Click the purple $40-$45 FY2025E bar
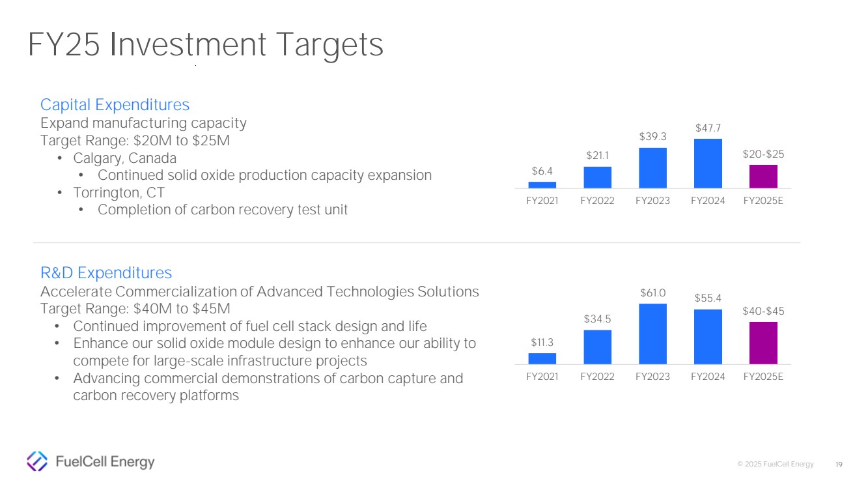Viewport: 868px width, 488px height. click(x=763, y=343)
